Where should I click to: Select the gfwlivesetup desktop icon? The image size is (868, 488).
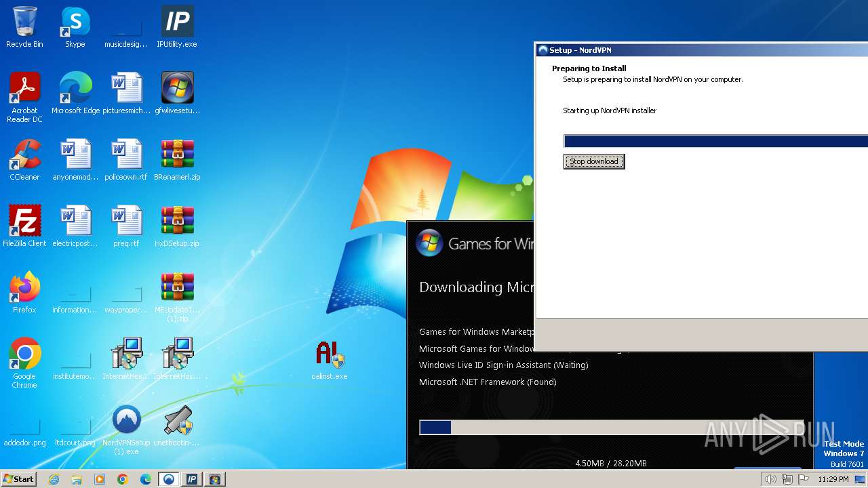click(177, 94)
